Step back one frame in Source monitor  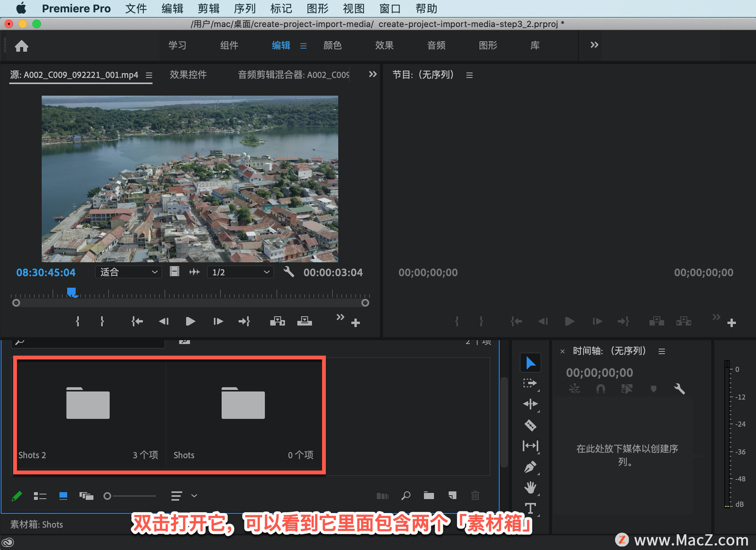(164, 321)
